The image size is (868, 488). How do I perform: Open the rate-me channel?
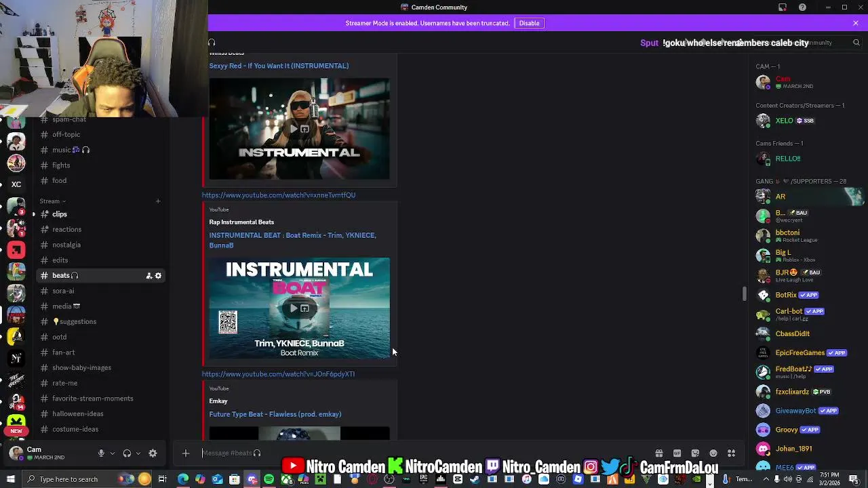pos(102,383)
